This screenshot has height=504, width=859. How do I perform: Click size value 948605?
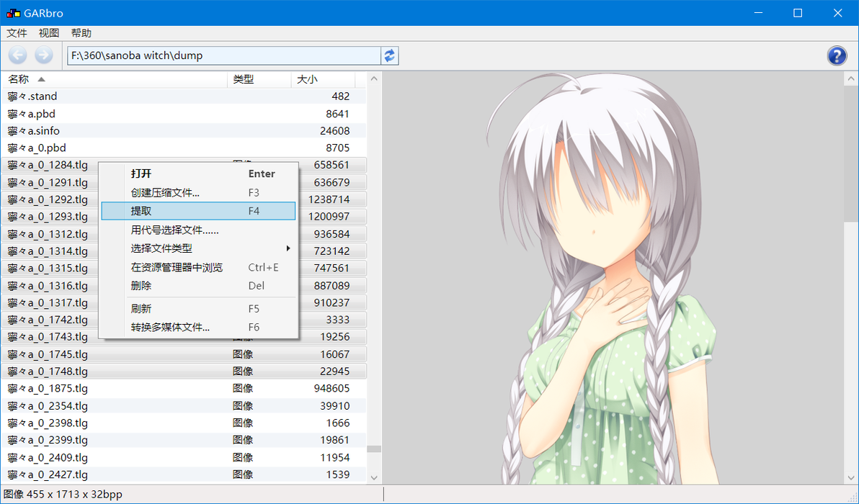pos(331,389)
